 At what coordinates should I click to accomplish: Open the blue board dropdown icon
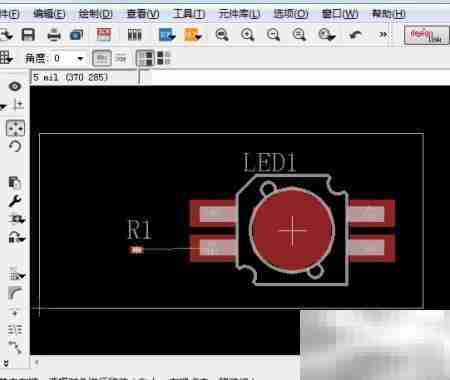[x=167, y=35]
